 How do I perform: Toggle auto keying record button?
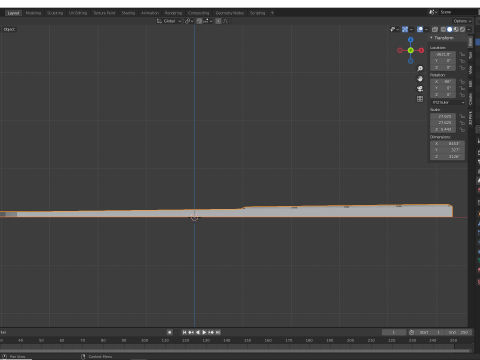(x=169, y=332)
